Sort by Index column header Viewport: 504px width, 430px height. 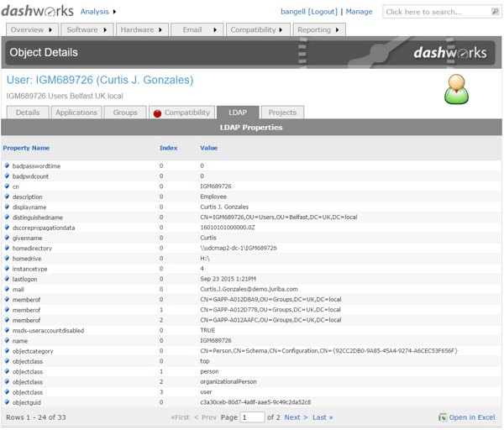point(169,148)
